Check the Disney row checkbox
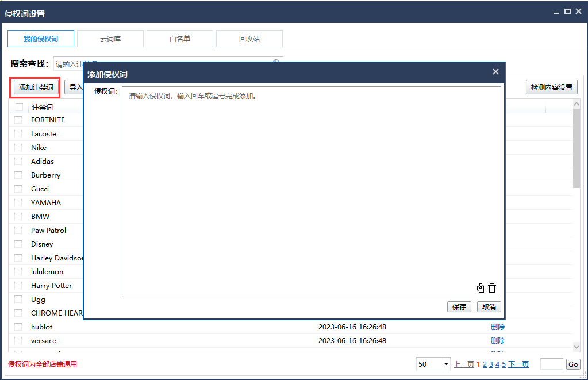 [18, 244]
